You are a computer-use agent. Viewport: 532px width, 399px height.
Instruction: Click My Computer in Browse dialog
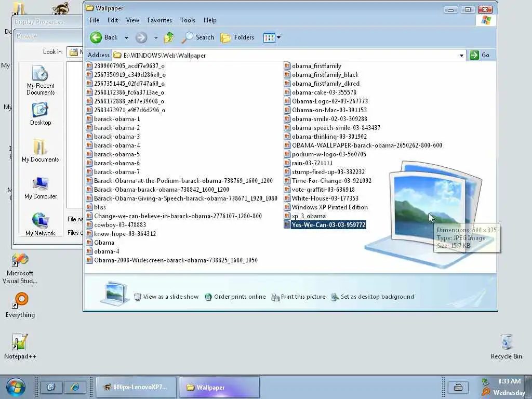tap(41, 188)
